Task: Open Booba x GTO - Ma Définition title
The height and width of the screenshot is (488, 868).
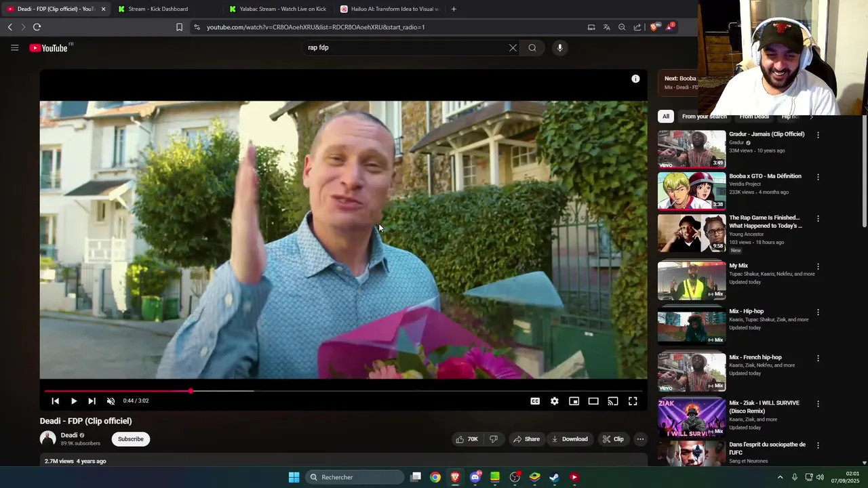Action: pos(765,176)
